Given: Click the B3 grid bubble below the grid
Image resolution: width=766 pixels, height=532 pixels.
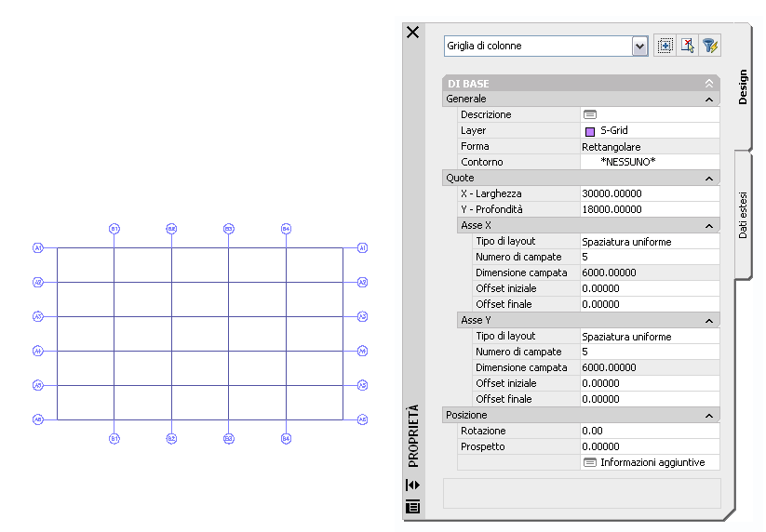Looking at the screenshot, I should coord(229,439).
